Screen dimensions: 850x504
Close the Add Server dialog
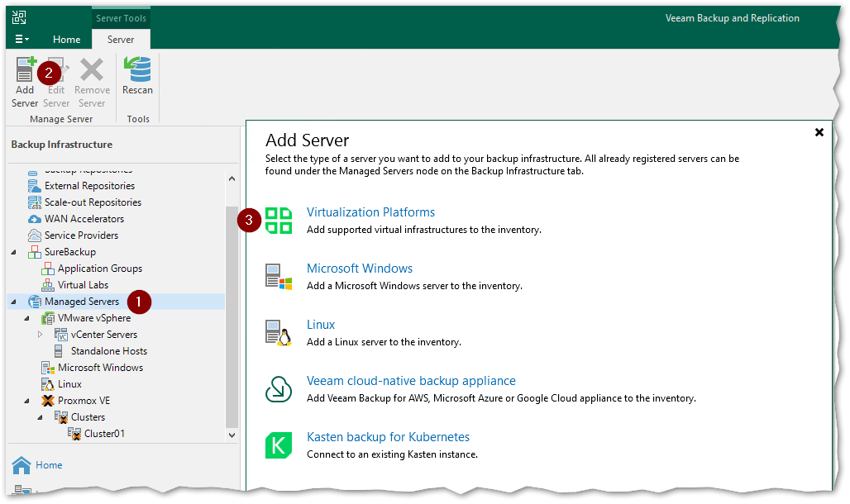(819, 132)
